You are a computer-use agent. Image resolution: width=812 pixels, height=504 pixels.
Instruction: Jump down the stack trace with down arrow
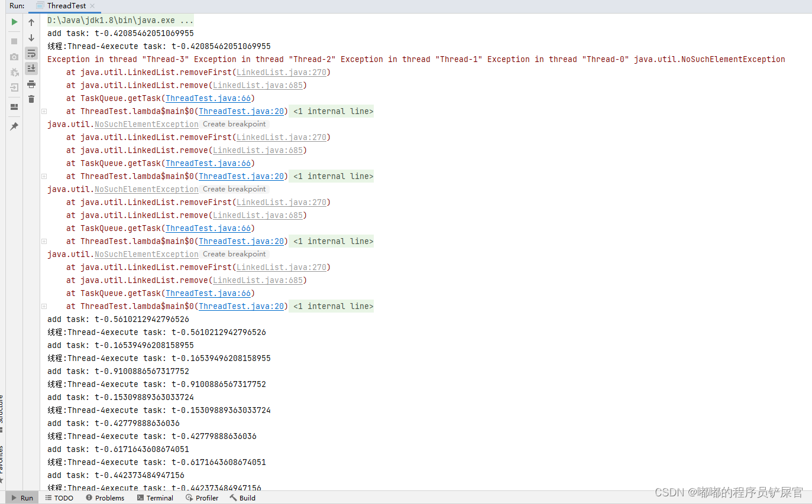[31, 38]
